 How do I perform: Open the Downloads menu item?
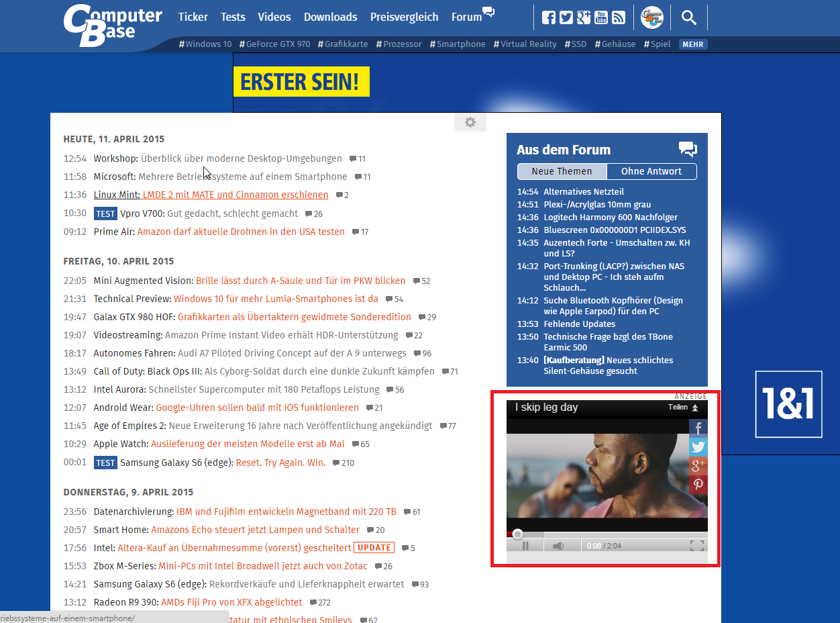pos(331,17)
